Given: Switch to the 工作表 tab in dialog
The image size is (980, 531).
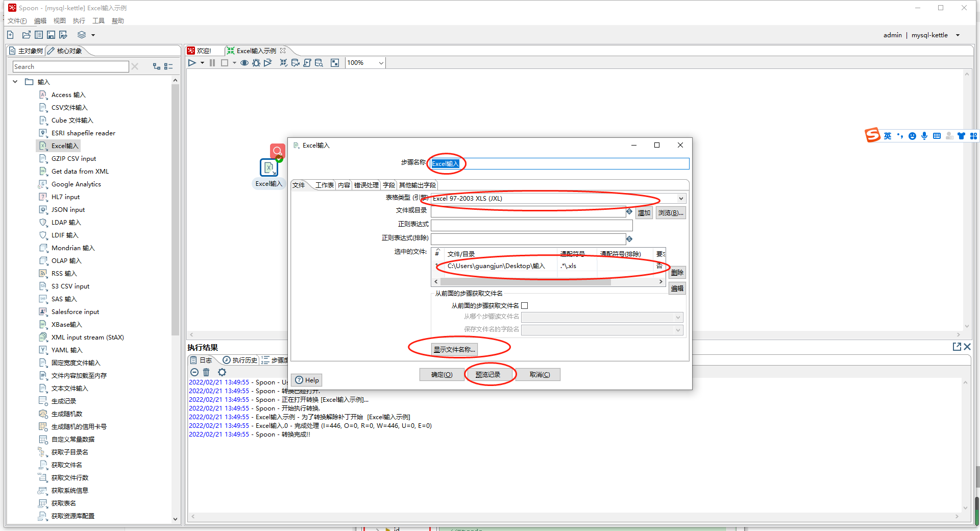Looking at the screenshot, I should click(x=324, y=185).
